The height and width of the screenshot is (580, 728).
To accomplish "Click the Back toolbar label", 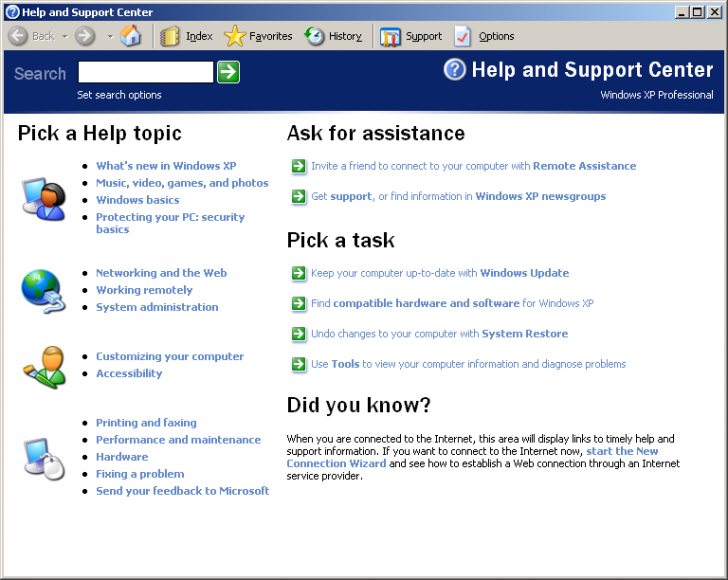I will point(43,36).
